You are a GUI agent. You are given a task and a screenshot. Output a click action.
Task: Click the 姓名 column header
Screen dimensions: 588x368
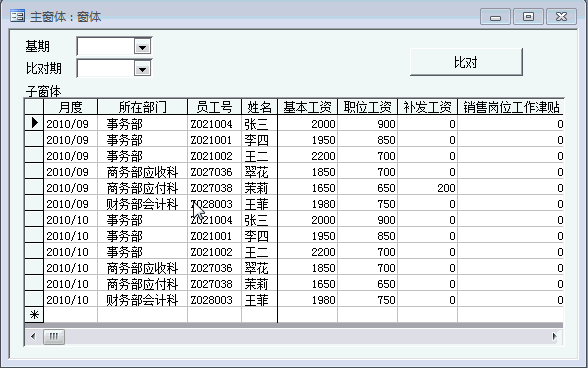(x=259, y=107)
